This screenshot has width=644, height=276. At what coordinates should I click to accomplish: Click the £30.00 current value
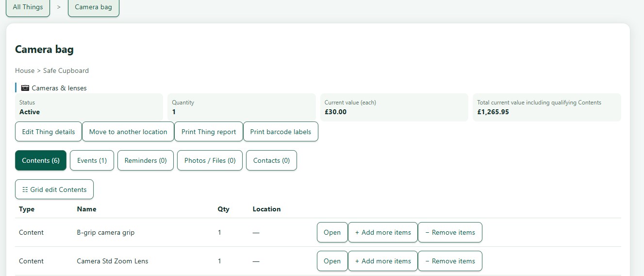pyautogui.click(x=335, y=112)
